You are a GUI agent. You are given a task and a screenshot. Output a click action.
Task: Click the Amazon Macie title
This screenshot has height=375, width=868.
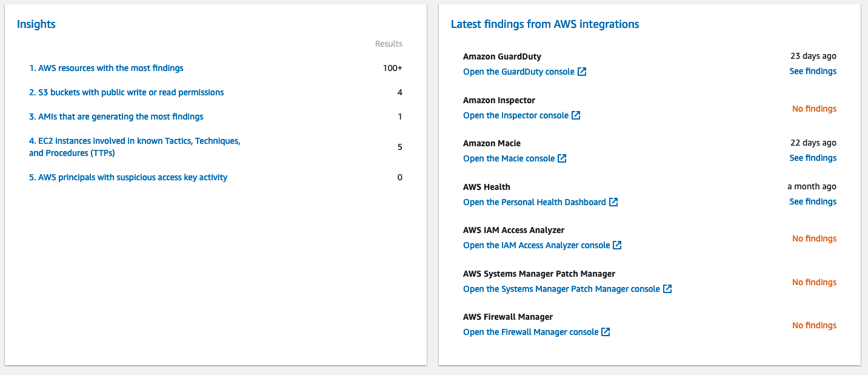pos(492,143)
